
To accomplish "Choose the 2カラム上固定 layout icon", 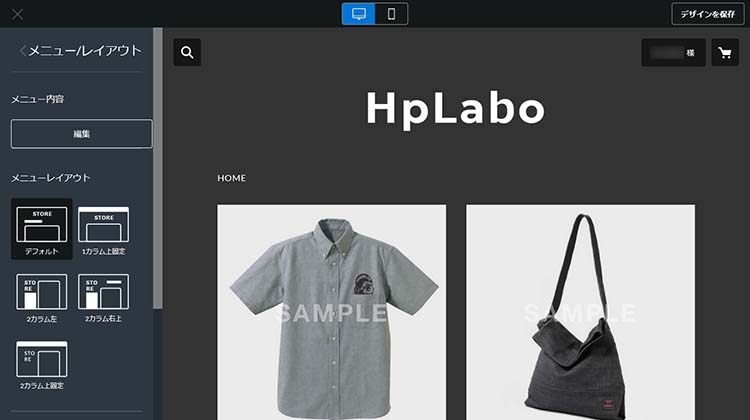I will (x=42, y=365).
